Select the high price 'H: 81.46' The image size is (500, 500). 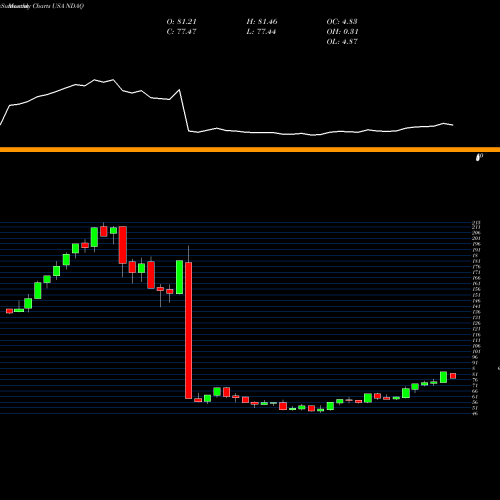262,22
